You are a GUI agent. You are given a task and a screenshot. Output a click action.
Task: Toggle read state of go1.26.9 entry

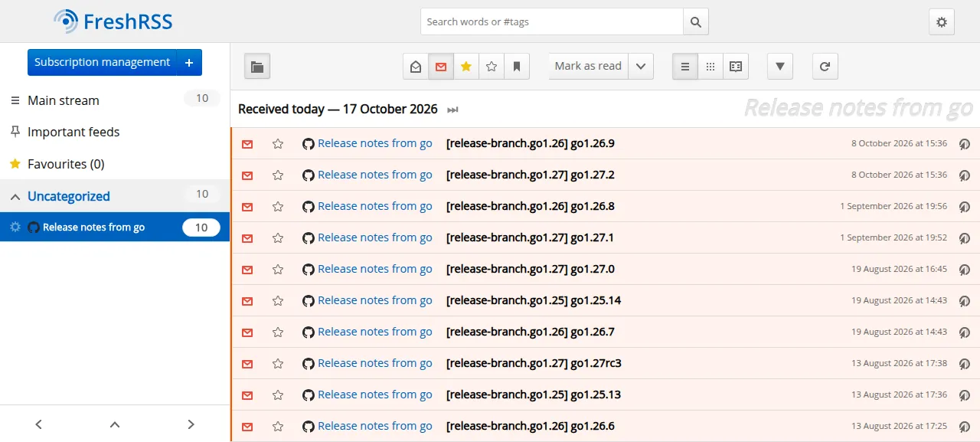click(x=247, y=143)
